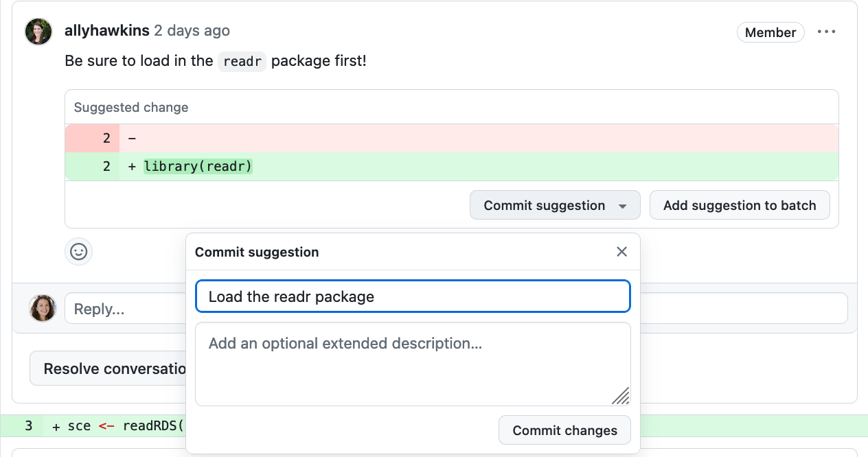Click the Commit suggestion button label
The image size is (868, 457).
pos(545,205)
